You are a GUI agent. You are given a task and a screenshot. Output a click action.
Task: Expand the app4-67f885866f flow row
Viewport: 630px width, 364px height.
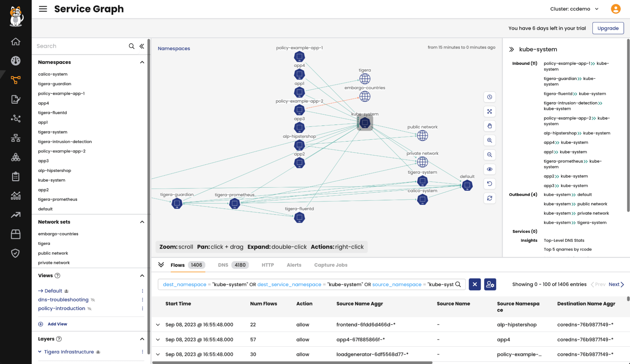tap(158, 339)
